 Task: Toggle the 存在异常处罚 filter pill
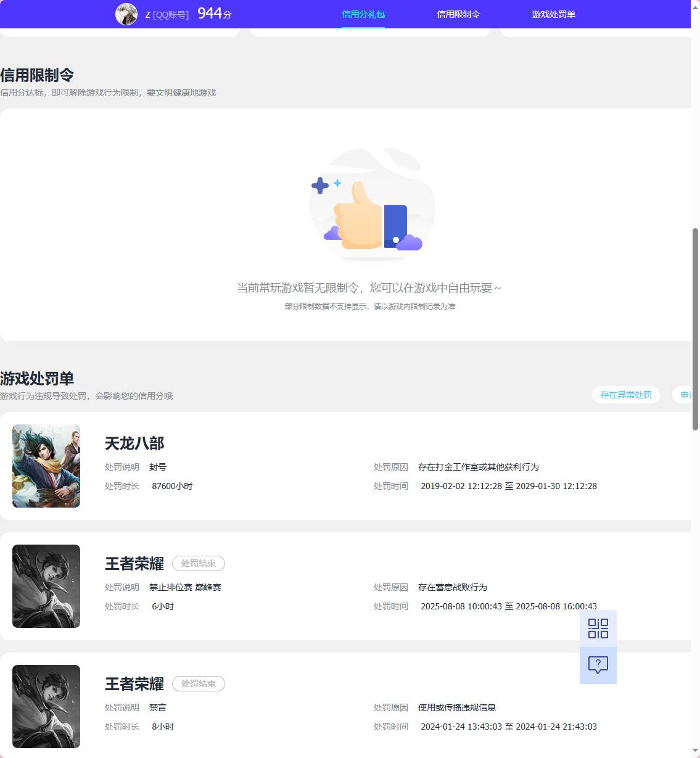(x=625, y=395)
